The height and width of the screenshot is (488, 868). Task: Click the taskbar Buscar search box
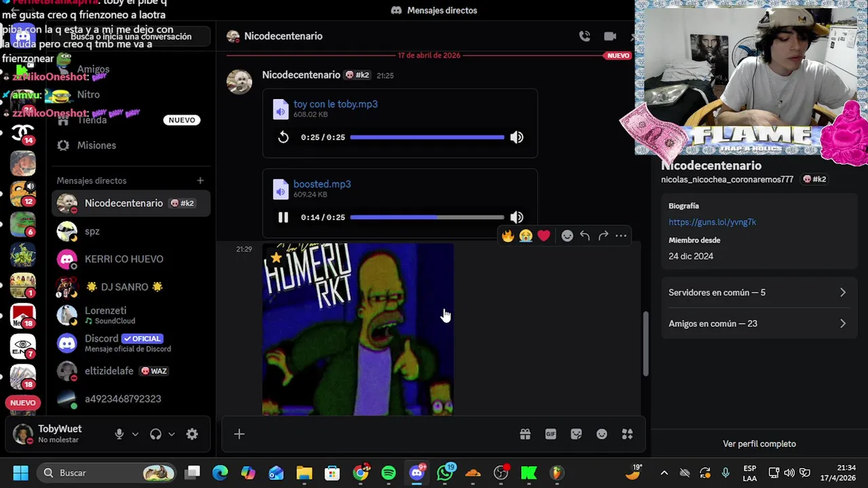[105, 473]
